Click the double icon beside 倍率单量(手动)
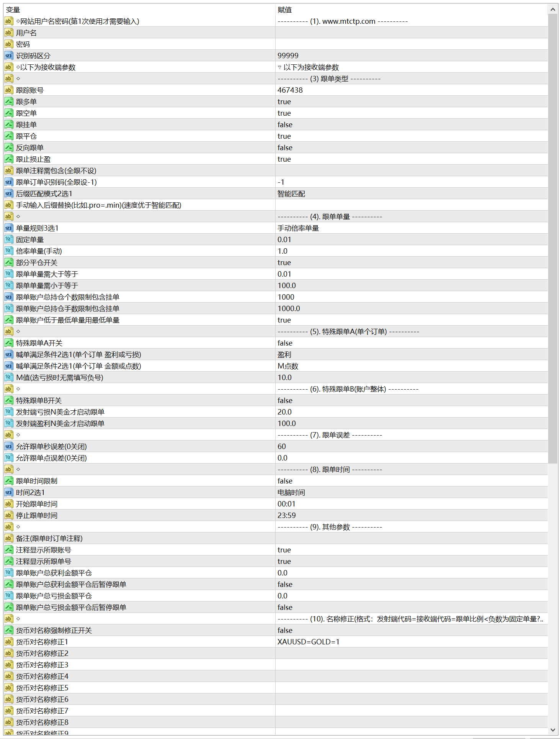 (x=8, y=251)
